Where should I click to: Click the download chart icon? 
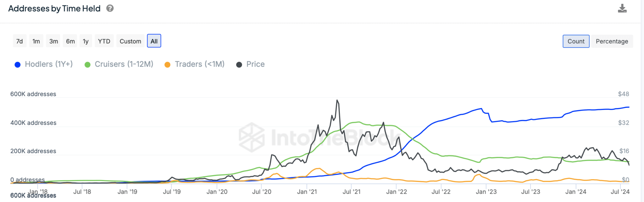pyautogui.click(x=622, y=9)
